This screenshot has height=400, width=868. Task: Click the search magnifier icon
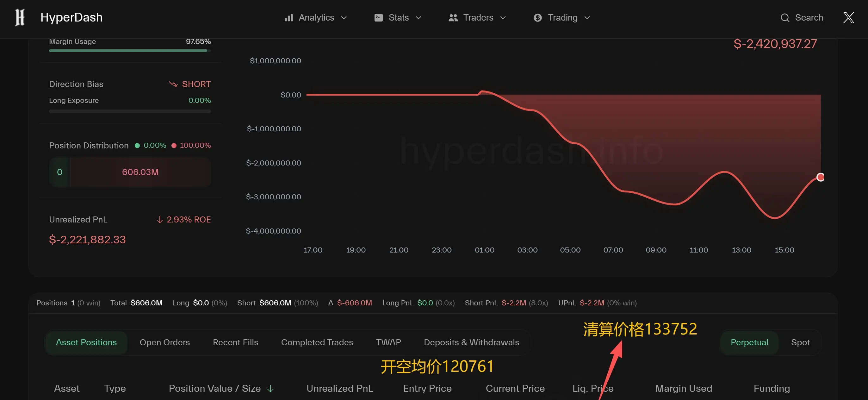[x=785, y=18]
